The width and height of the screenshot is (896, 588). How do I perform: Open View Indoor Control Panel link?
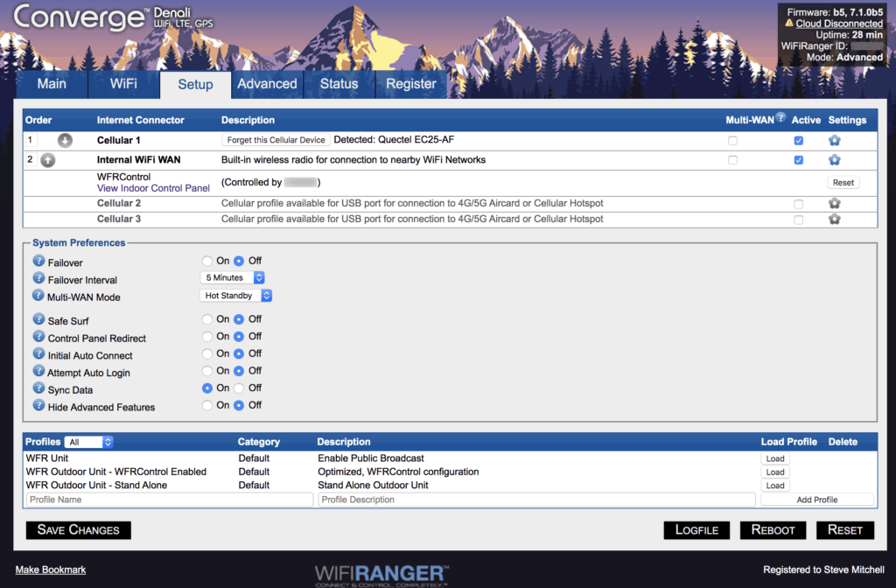[153, 188]
